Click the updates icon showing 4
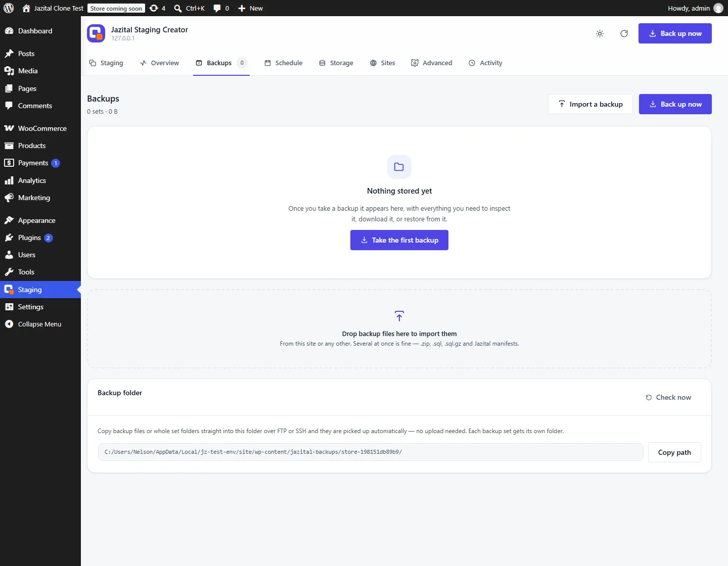728x566 pixels. click(157, 8)
